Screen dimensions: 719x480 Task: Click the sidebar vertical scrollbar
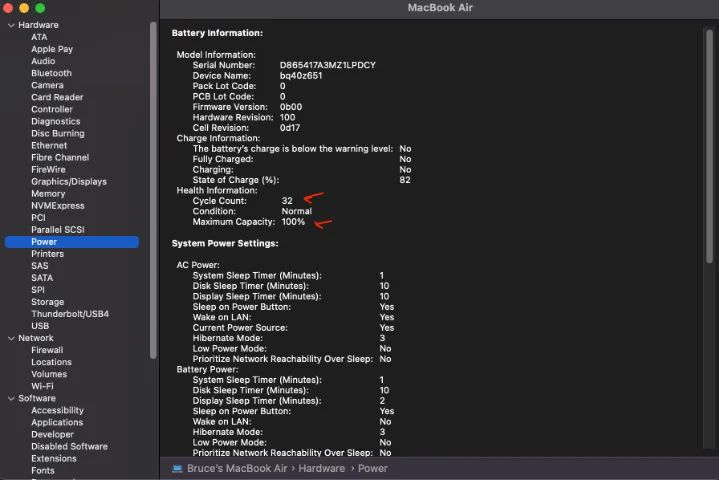153,190
